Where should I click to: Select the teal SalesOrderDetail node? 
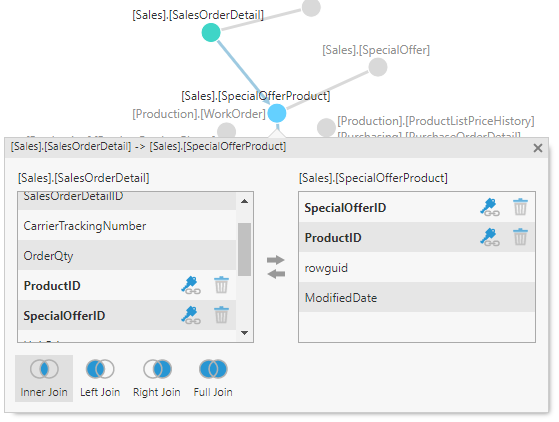point(211,32)
